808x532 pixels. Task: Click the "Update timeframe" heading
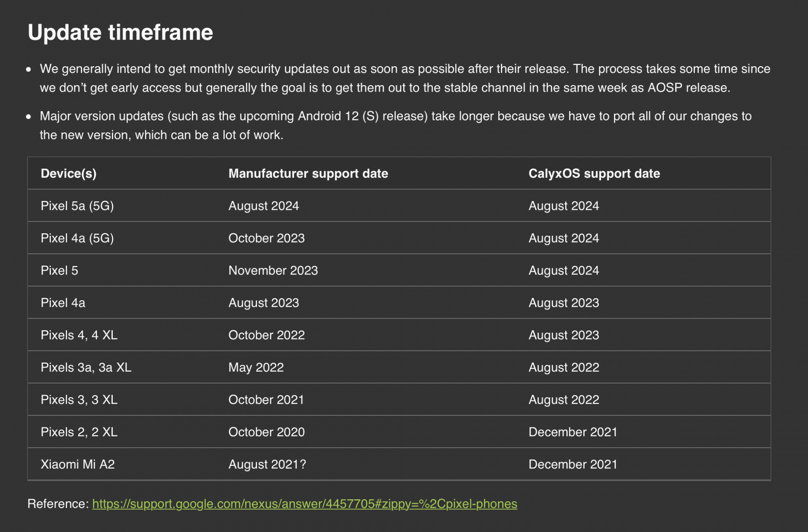tap(120, 32)
